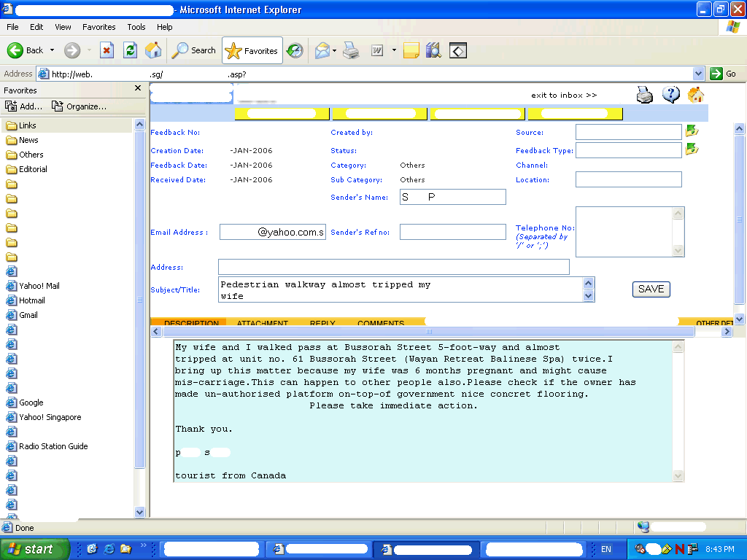
Task: Open the Hotmail favorite link
Action: click(x=26, y=300)
